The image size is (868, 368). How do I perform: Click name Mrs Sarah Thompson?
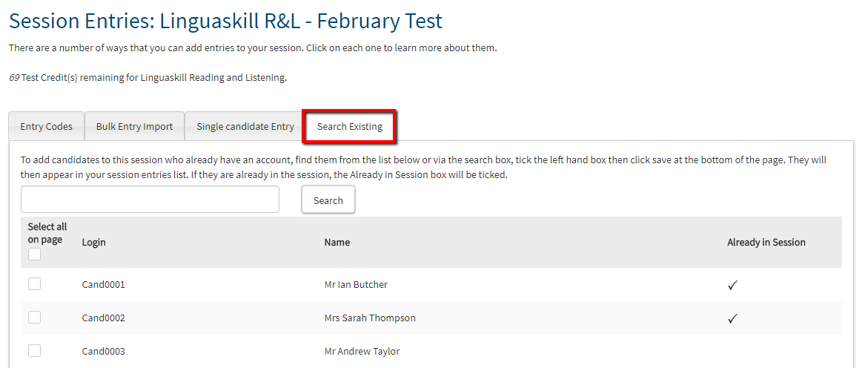[370, 318]
